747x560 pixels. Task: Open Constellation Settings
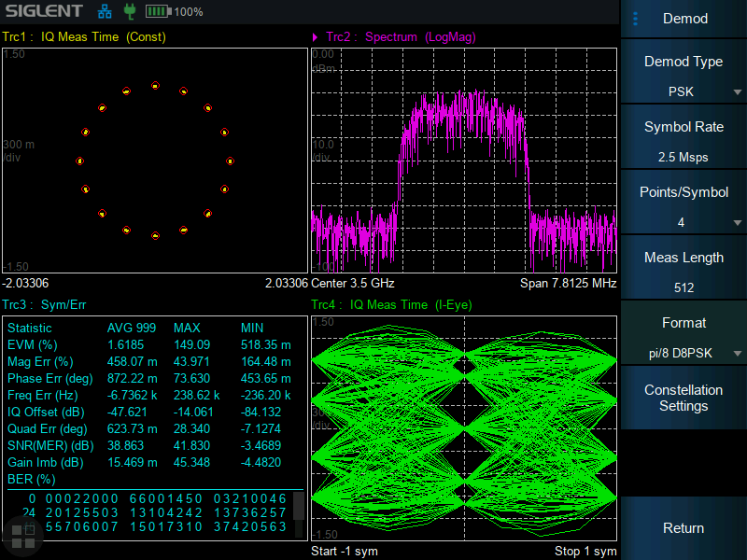coord(684,398)
